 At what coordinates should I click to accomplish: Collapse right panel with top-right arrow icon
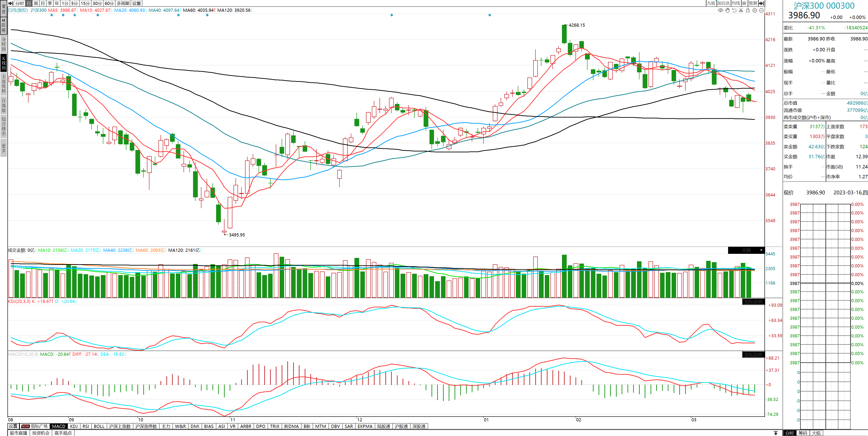[761, 3]
